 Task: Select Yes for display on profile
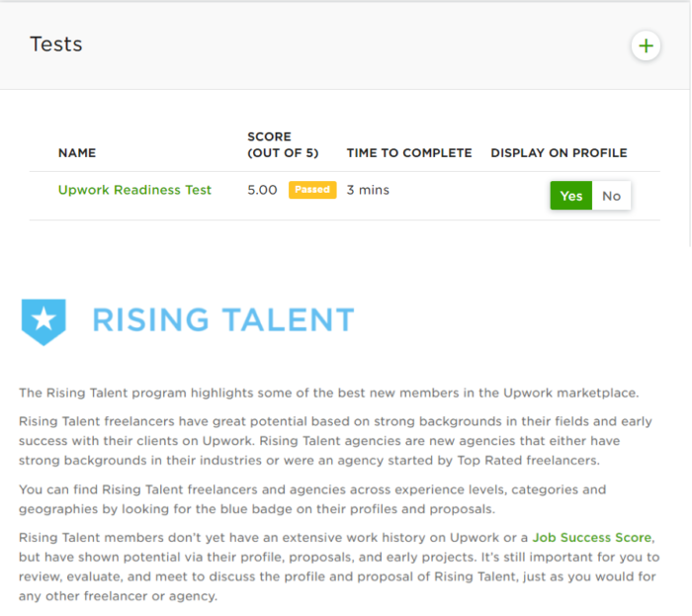570,196
